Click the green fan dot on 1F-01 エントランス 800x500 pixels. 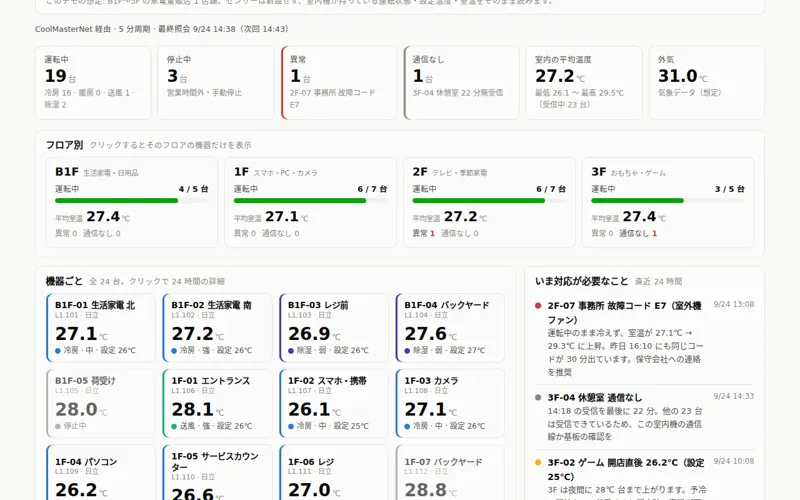174,426
